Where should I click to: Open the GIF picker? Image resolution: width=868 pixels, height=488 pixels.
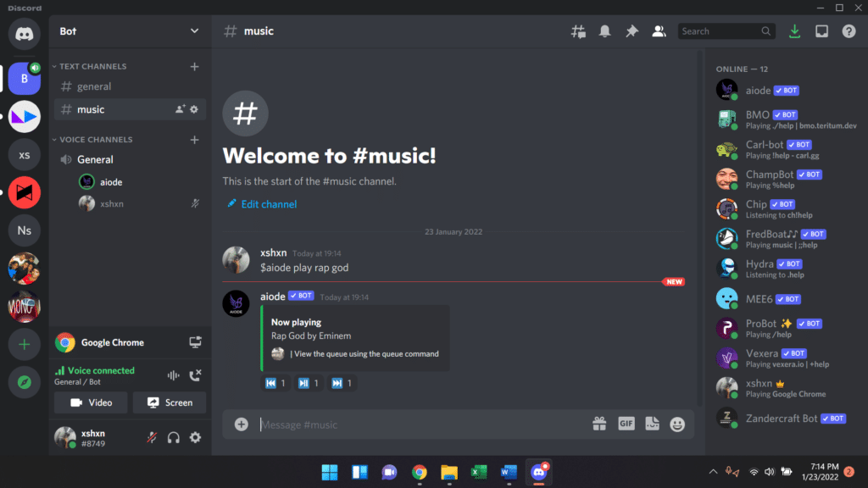pyautogui.click(x=626, y=424)
